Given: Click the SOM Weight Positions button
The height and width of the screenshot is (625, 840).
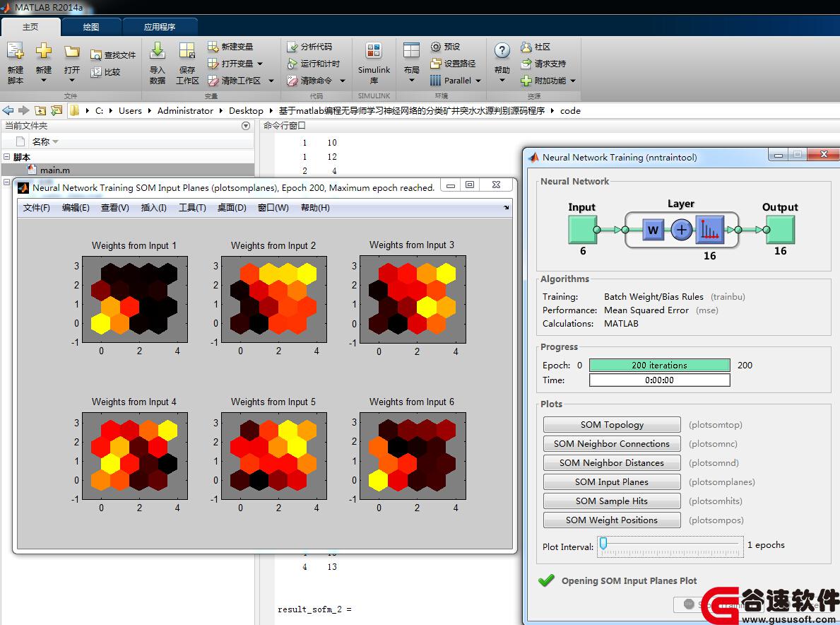Looking at the screenshot, I should pos(612,520).
